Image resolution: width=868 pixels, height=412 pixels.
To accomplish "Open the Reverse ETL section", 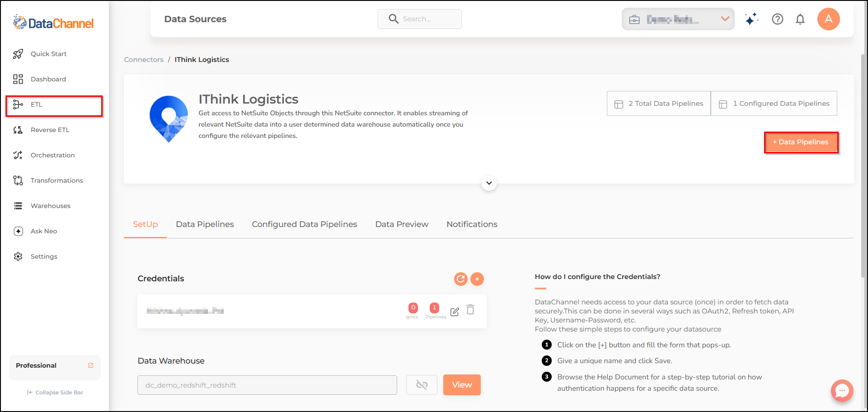I will (50, 130).
